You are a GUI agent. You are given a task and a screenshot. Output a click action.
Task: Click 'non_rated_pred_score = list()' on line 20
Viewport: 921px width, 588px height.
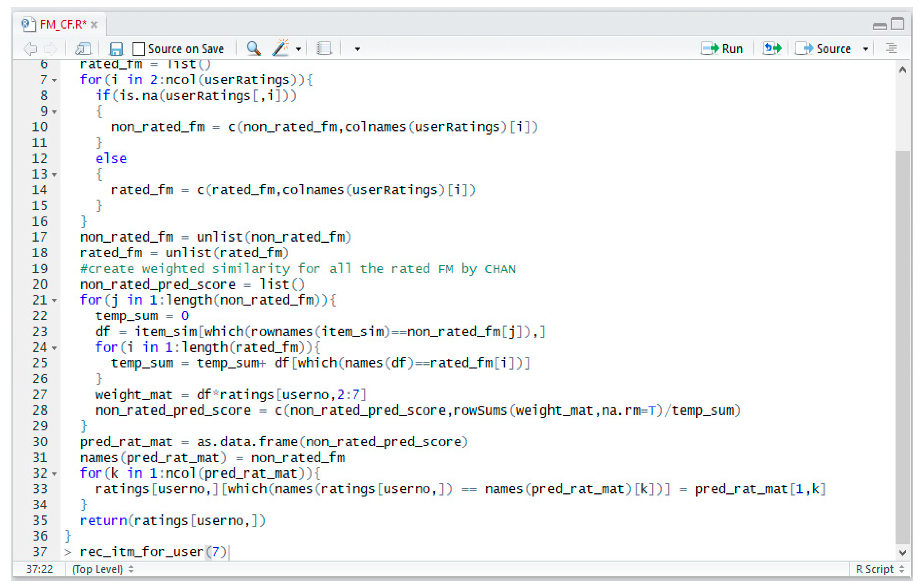[x=192, y=285]
